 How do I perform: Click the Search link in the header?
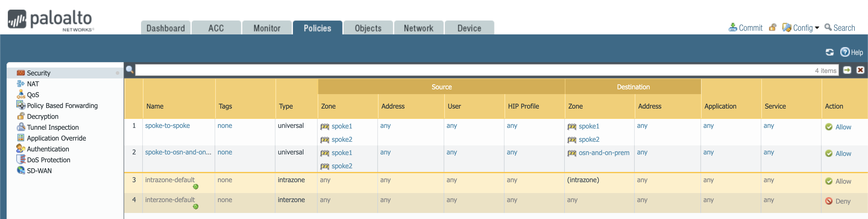(x=843, y=28)
